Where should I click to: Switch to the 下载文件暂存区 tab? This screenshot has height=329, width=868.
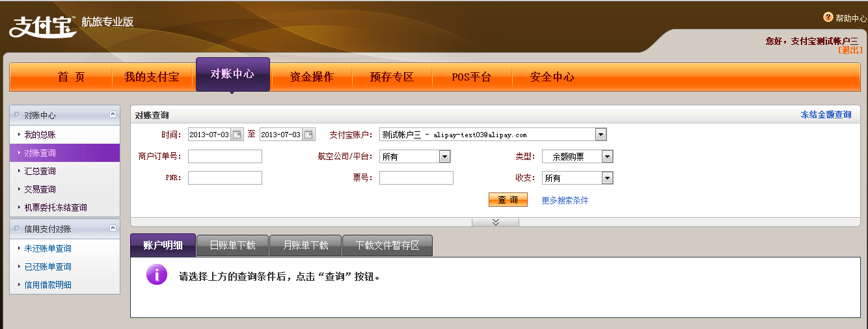pyautogui.click(x=387, y=246)
